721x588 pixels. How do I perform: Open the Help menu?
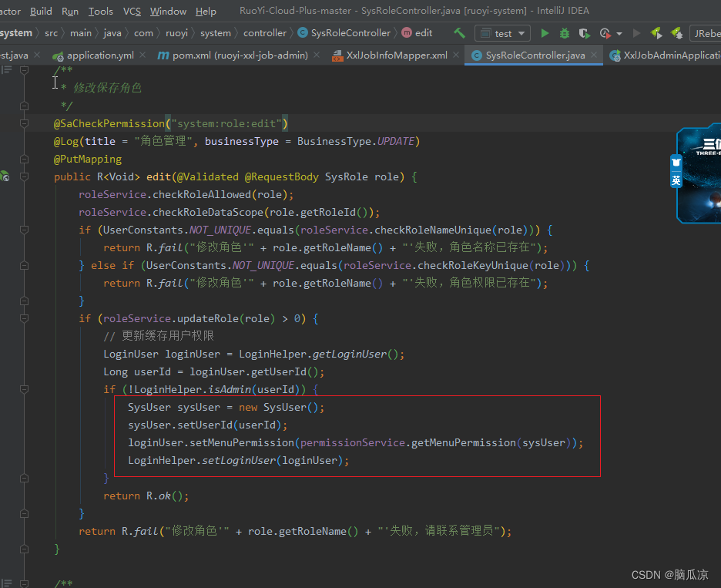[x=206, y=11]
